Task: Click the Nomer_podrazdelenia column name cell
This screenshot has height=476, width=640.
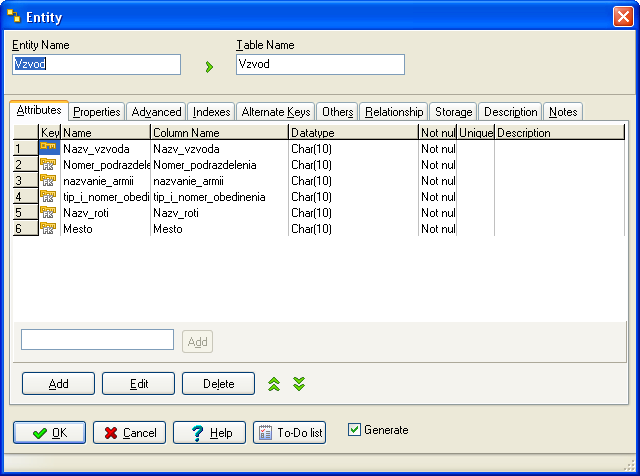Action: (x=220, y=165)
